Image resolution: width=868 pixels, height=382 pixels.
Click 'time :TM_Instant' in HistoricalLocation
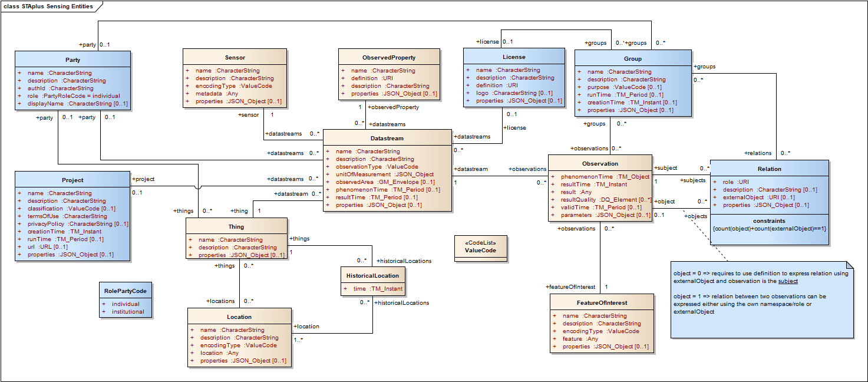[378, 289]
